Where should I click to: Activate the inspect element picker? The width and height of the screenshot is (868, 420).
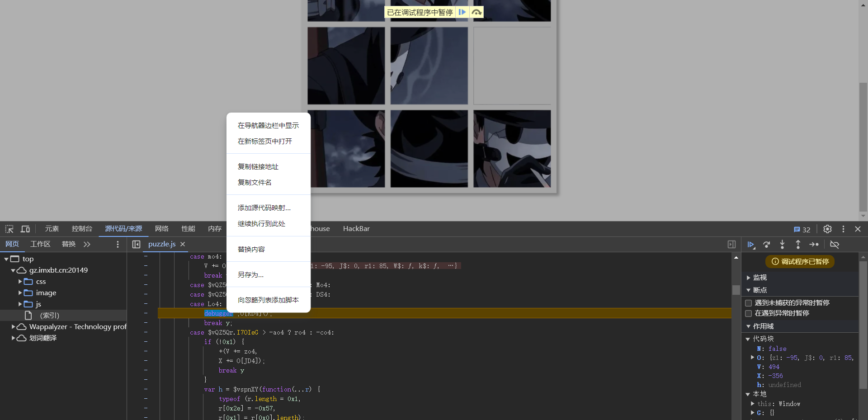[9, 229]
